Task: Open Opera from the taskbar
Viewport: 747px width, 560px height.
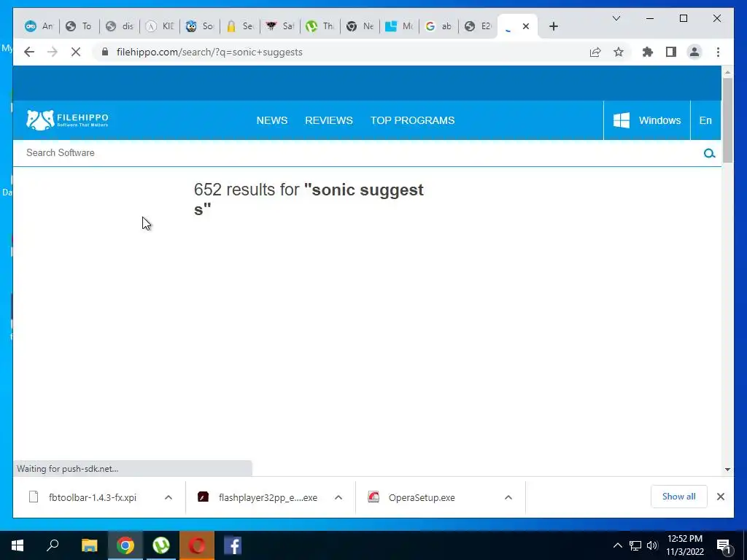Action: click(x=197, y=545)
